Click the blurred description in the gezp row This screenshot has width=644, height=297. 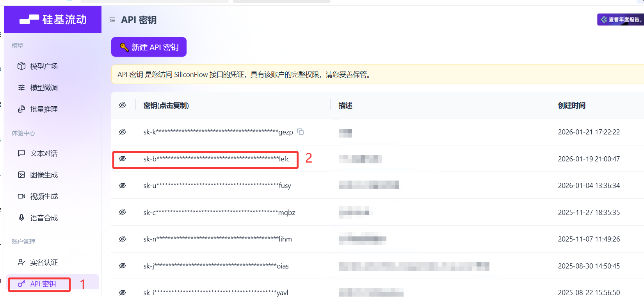345,133
